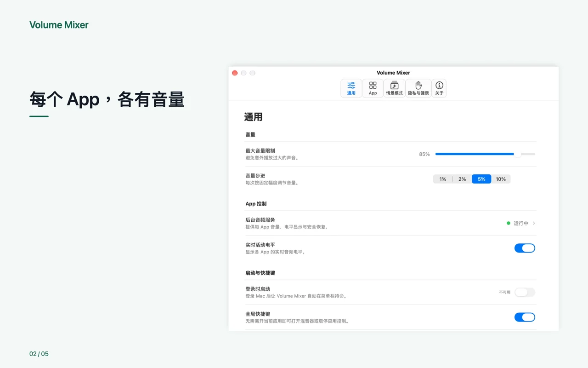588x368 pixels.
Task: Click the 不可用 label
Action: (505, 292)
